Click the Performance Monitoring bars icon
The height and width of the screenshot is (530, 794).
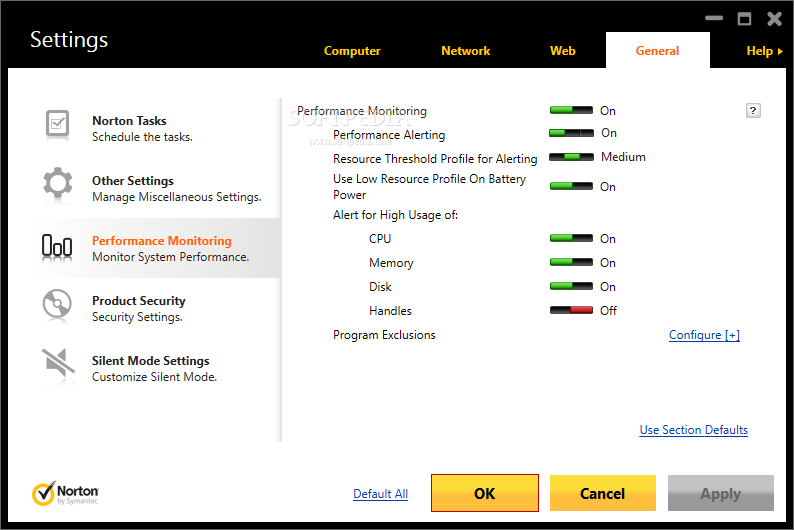(57, 246)
